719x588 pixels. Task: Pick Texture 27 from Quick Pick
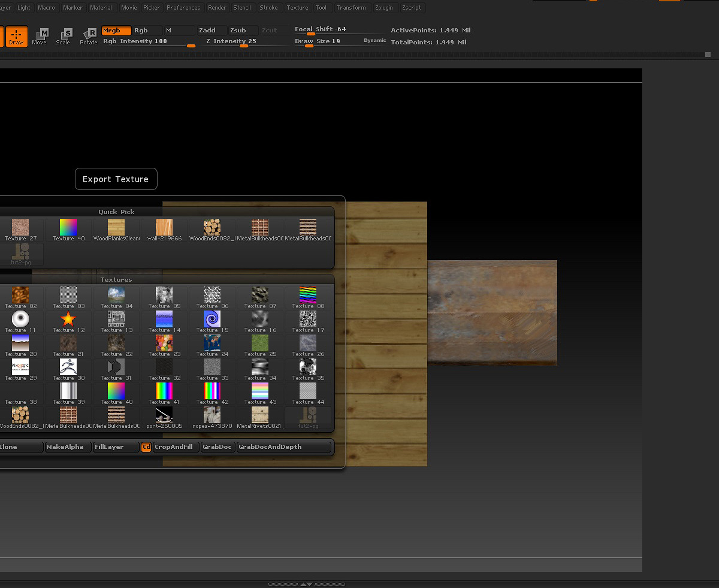pos(20,230)
